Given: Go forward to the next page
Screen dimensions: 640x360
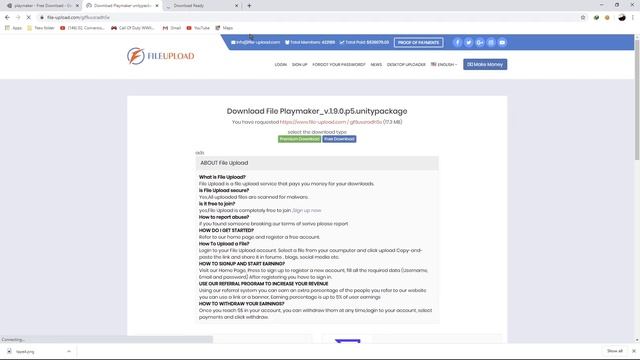Looking at the screenshot, I should tap(18, 18).
